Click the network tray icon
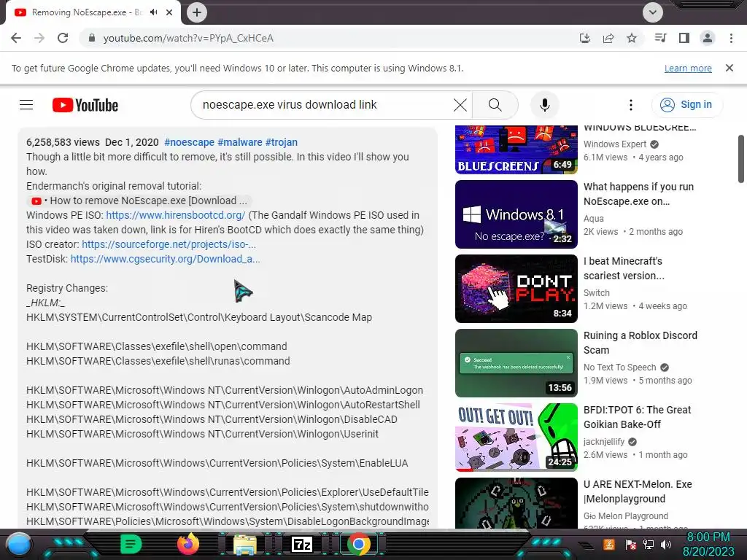Viewport: 747px width, 560px height. click(649, 545)
